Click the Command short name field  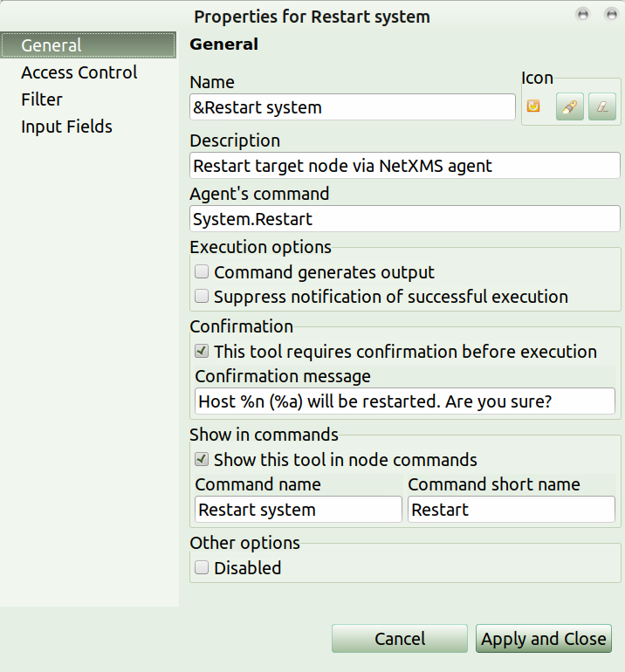click(511, 510)
